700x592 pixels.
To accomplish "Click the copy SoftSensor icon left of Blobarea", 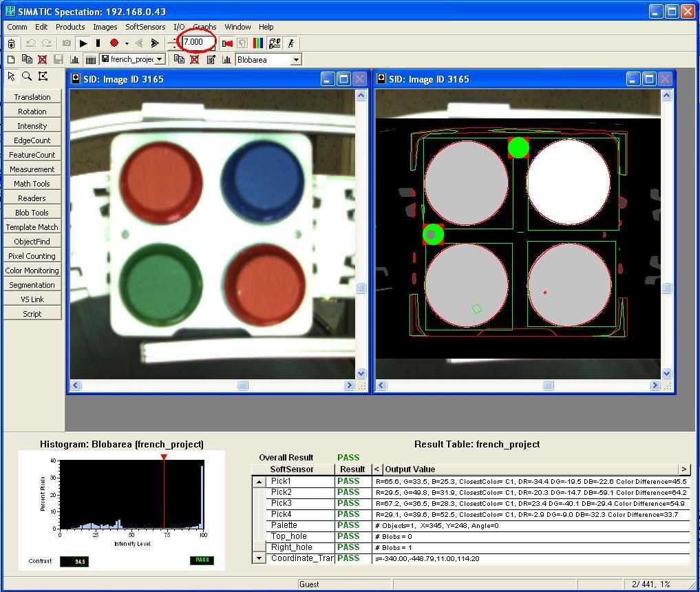I will [x=179, y=59].
